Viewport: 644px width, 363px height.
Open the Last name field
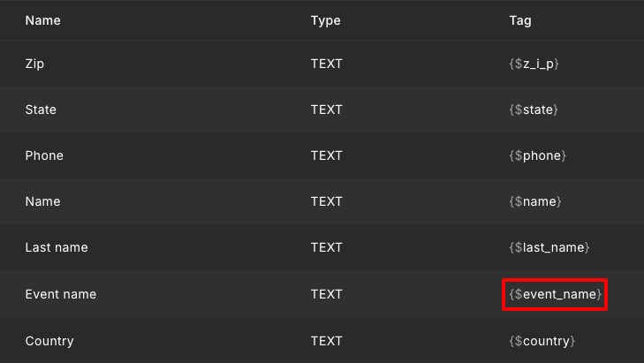tap(57, 247)
